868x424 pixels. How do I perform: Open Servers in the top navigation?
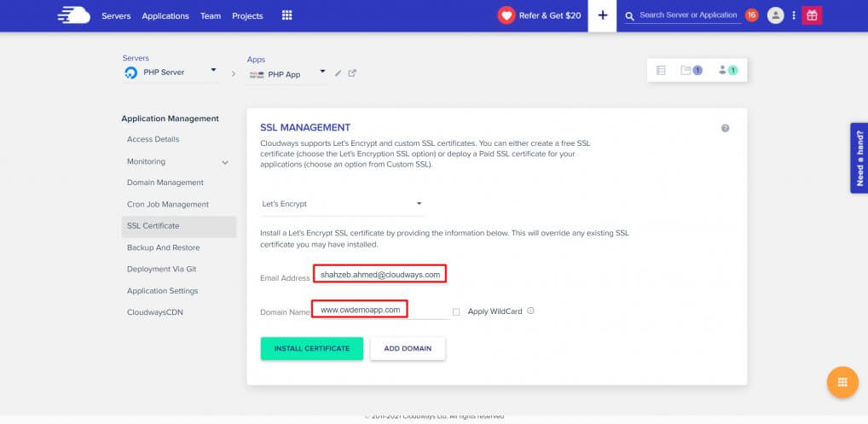pos(116,16)
